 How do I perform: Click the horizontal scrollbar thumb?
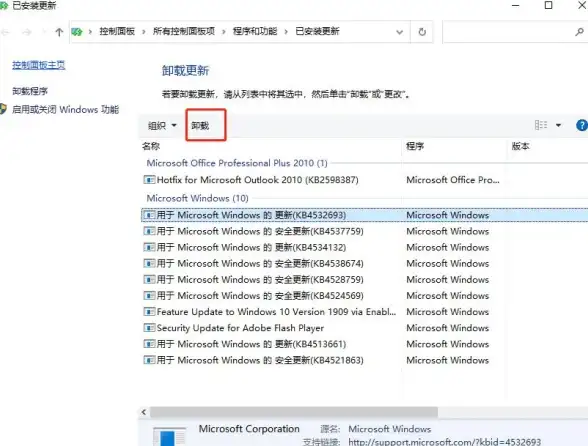[294, 412]
